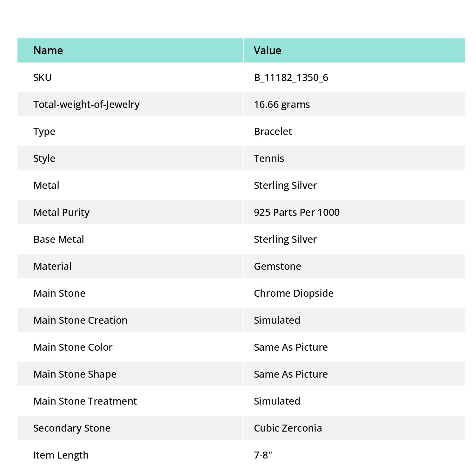This screenshot has width=476, height=476.
Task: Click the Name column header
Action: point(48,50)
